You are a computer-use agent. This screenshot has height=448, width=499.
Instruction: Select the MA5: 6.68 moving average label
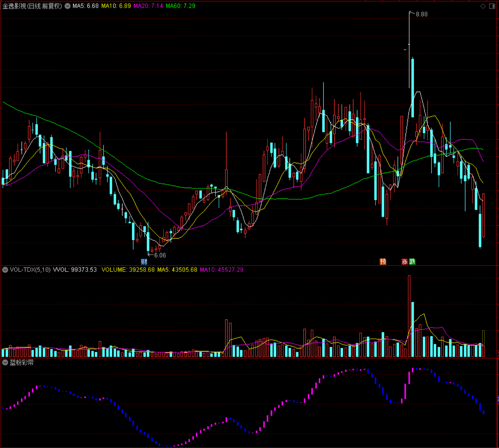pyautogui.click(x=86, y=6)
